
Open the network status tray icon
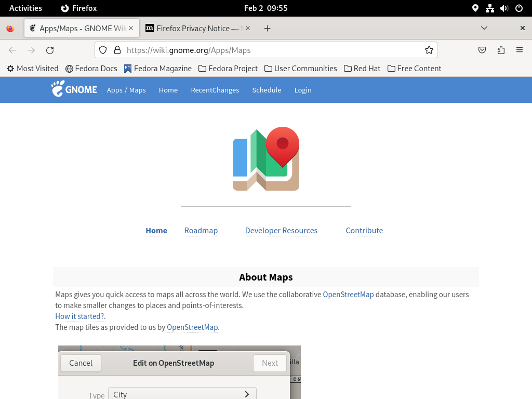(490, 8)
